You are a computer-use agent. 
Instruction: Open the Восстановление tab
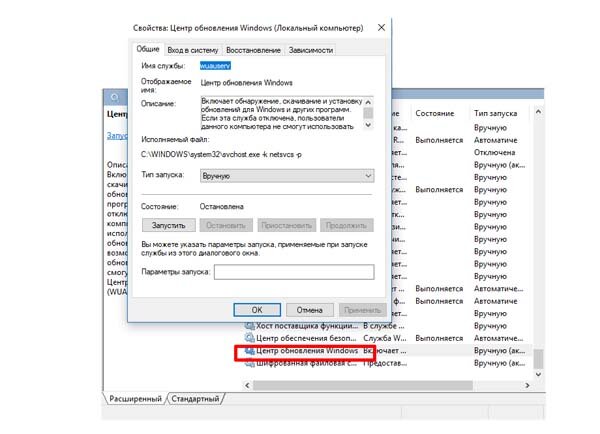(x=253, y=50)
